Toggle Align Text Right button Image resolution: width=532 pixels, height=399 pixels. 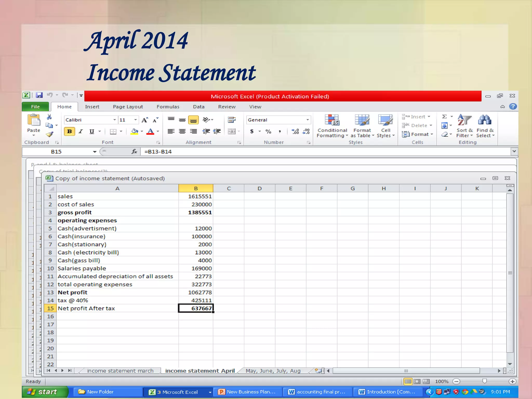pos(194,131)
